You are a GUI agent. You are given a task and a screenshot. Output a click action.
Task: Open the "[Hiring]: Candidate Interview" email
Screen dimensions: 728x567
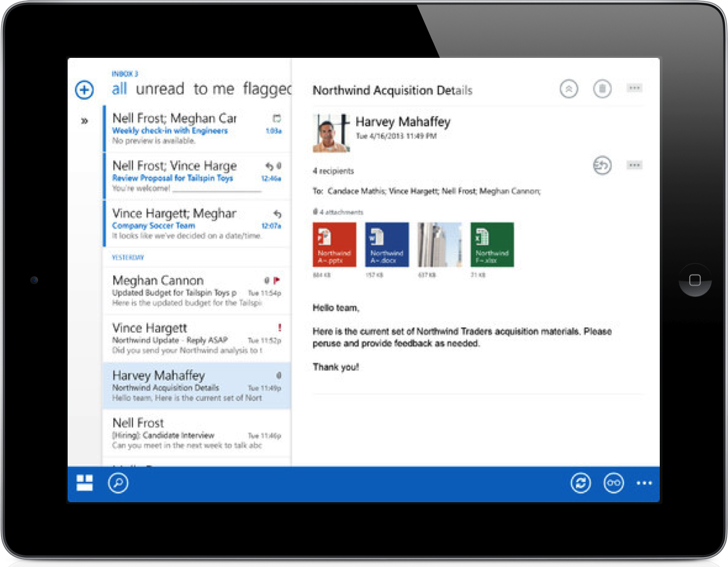197,433
